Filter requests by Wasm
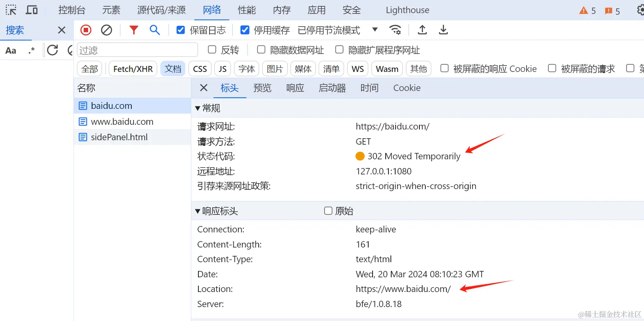The width and height of the screenshot is (644, 321). [x=387, y=69]
